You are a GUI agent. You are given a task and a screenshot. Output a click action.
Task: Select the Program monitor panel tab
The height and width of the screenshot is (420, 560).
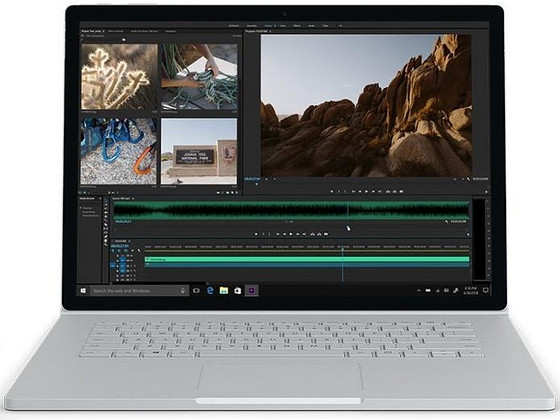(x=257, y=31)
